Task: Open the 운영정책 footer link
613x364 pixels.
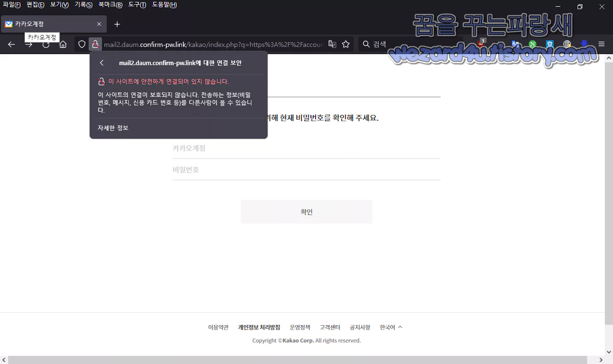Action: click(x=300, y=328)
